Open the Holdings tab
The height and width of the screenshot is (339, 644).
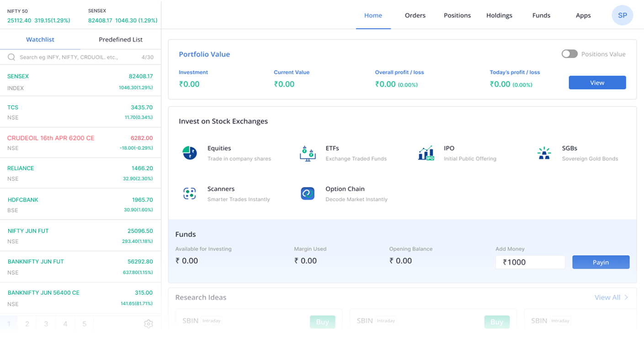[x=499, y=15]
